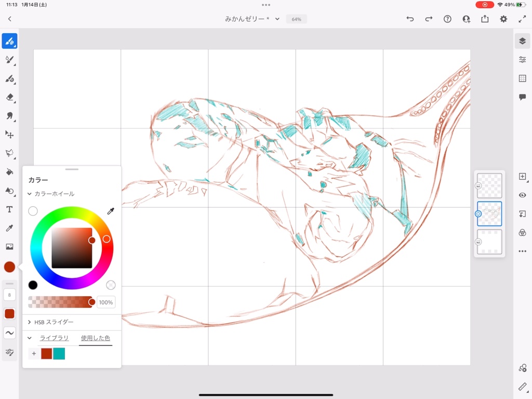Select the teal color swatch
The image size is (532, 399).
59,353
